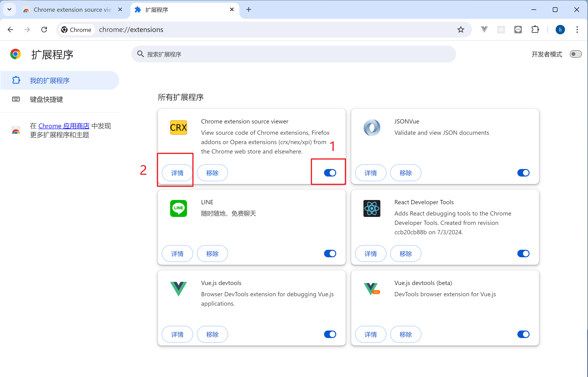Click 移除 for Vue.js devtools (beta)
This screenshot has height=377, width=588.
(x=405, y=335)
